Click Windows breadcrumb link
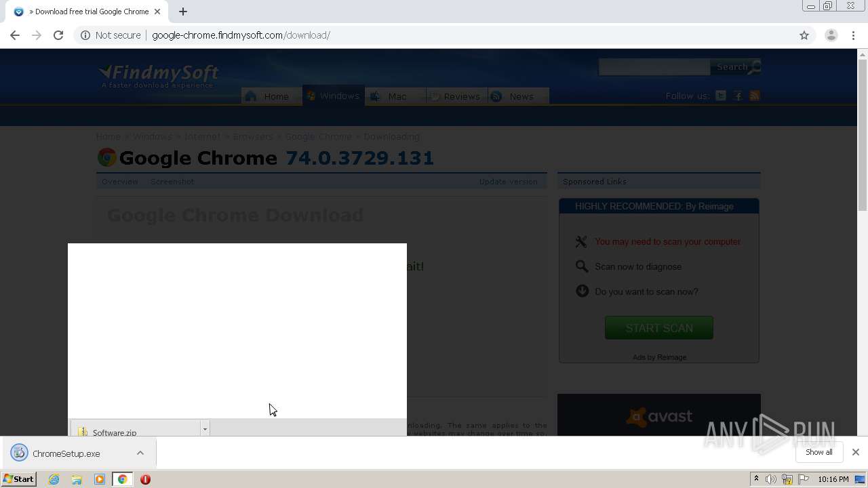Image resolution: width=868 pixels, height=488 pixels. point(152,136)
